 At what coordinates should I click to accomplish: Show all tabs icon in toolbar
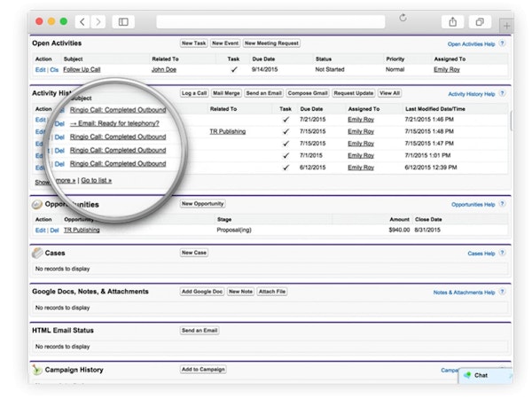(x=480, y=22)
